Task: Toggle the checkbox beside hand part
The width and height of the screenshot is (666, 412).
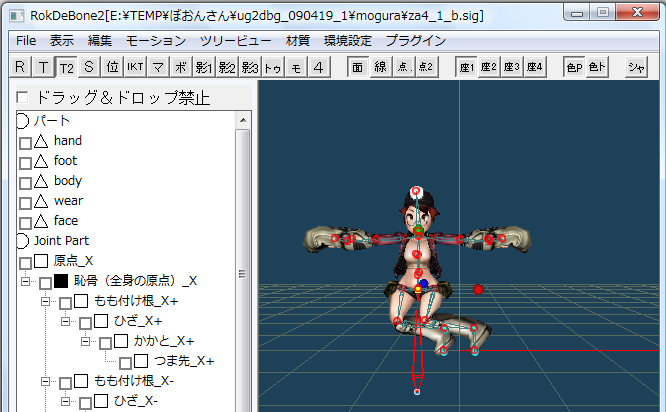Action: 25,142
